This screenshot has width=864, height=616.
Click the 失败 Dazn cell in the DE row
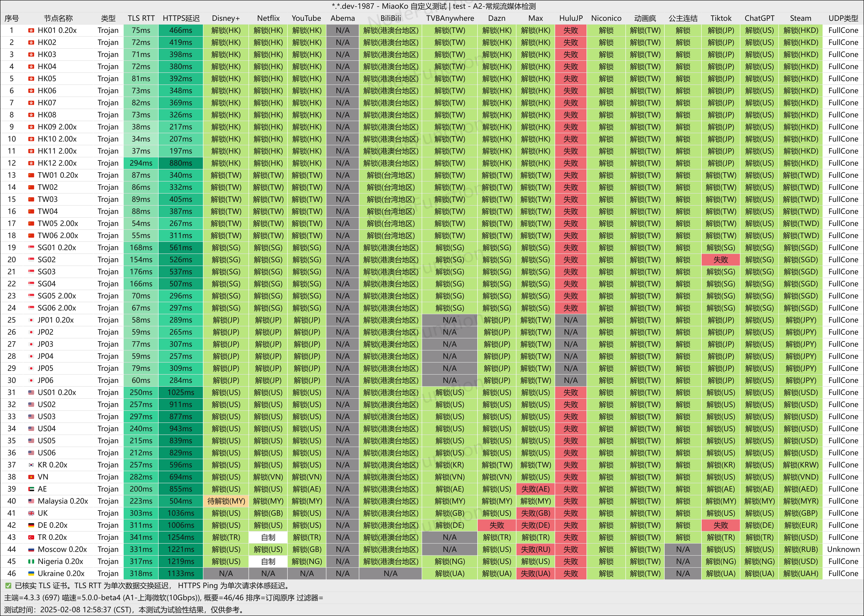click(x=496, y=525)
